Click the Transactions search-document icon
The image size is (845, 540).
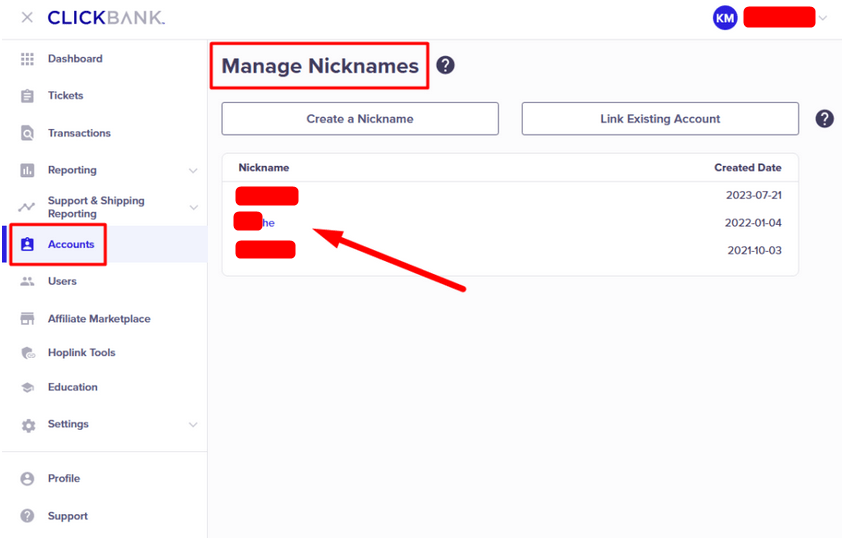coord(27,133)
